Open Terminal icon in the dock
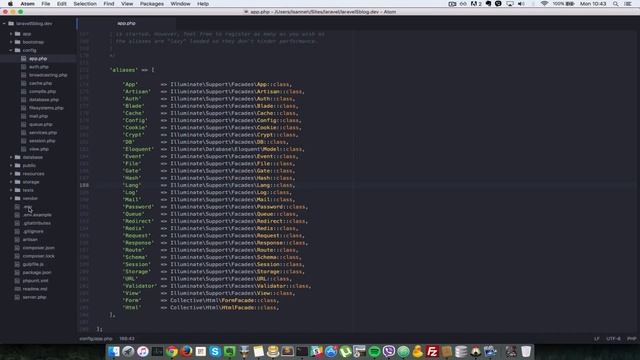The image size is (640, 360). point(302,351)
